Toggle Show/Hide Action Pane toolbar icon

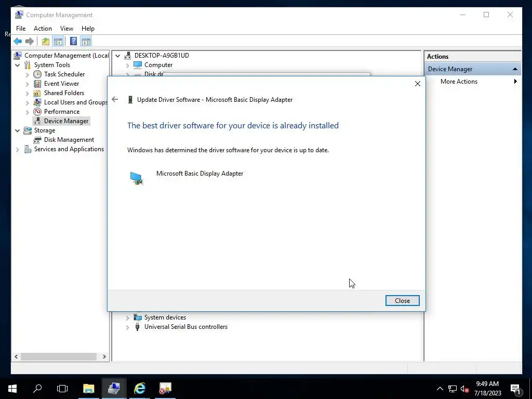[86, 42]
